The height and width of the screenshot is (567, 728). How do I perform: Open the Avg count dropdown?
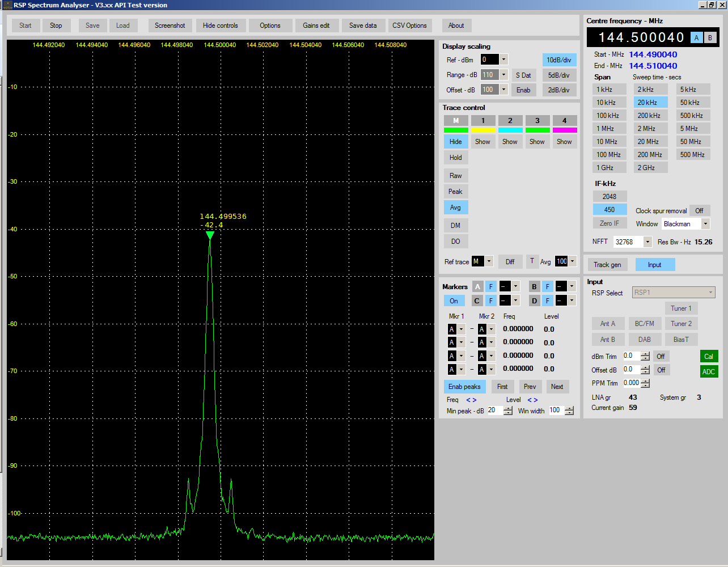pyautogui.click(x=573, y=261)
